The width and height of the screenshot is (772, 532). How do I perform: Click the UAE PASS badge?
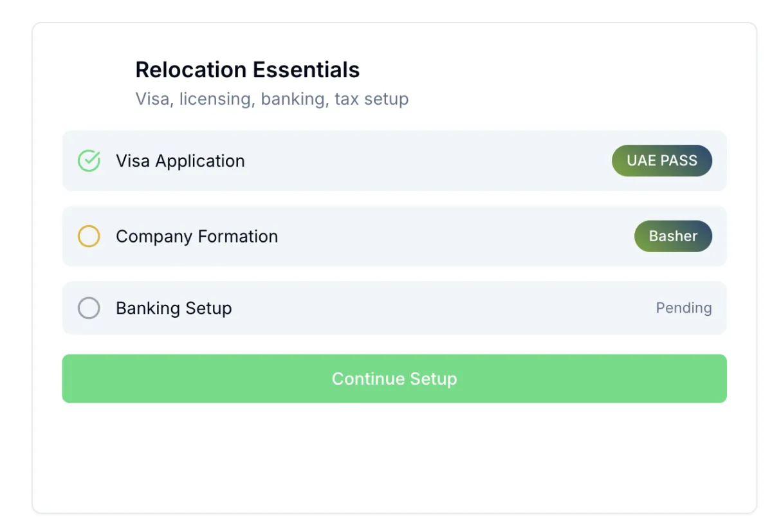(x=661, y=161)
